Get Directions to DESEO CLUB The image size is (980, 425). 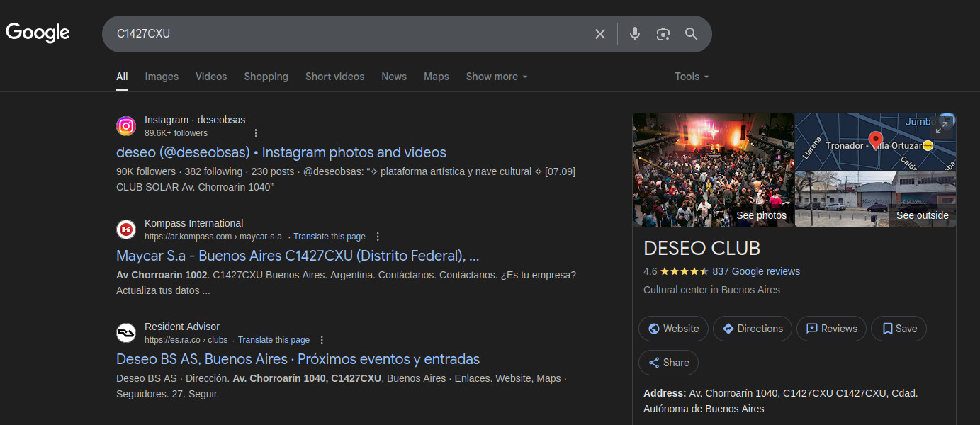pyautogui.click(x=753, y=329)
